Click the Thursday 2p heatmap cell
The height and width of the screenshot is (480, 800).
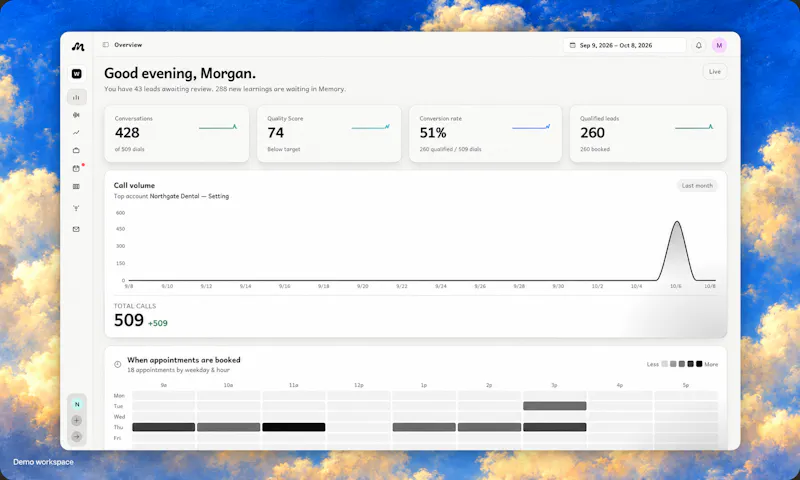click(x=489, y=427)
